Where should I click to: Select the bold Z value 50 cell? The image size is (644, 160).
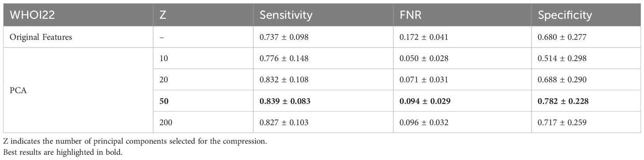coord(163,101)
